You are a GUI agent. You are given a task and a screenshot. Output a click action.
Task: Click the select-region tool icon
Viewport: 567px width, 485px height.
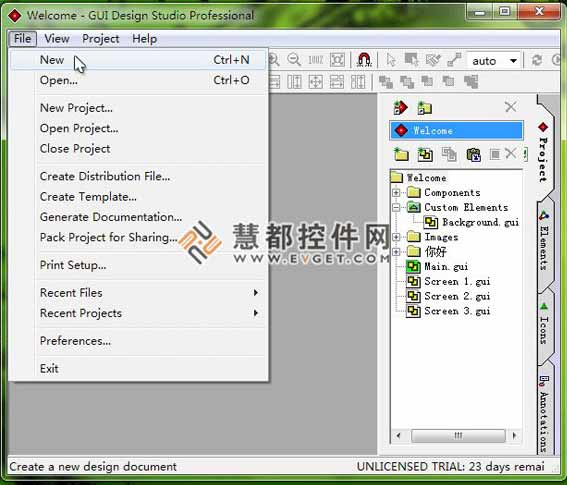411,60
